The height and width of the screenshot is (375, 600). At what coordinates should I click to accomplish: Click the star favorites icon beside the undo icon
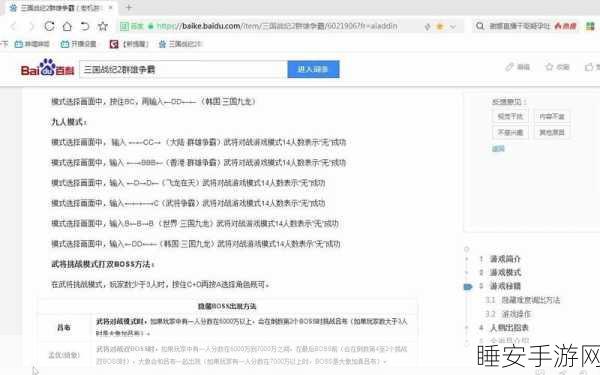[x=103, y=26]
